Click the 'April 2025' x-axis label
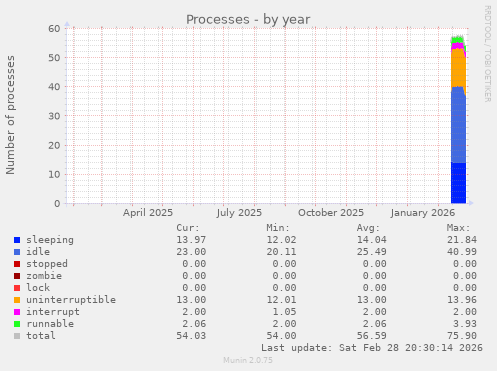The width and height of the screenshot is (497, 371). [x=148, y=213]
